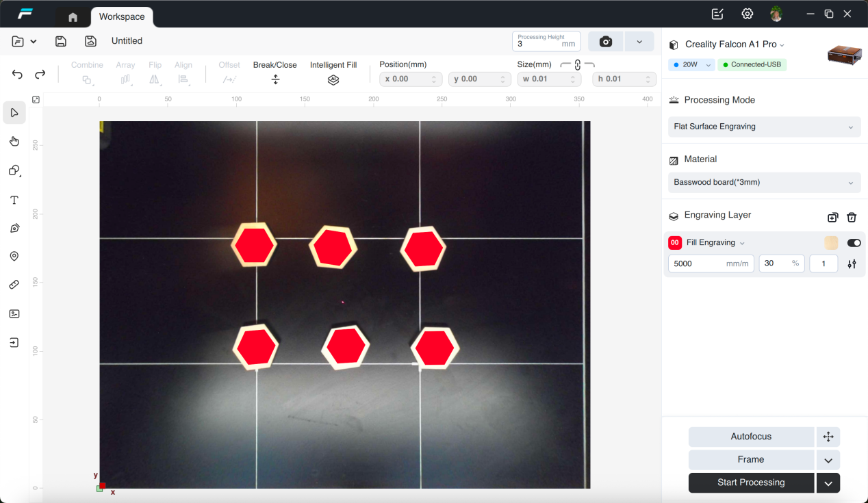This screenshot has width=868, height=503.
Task: Click the Autofocus button
Action: [x=751, y=437]
